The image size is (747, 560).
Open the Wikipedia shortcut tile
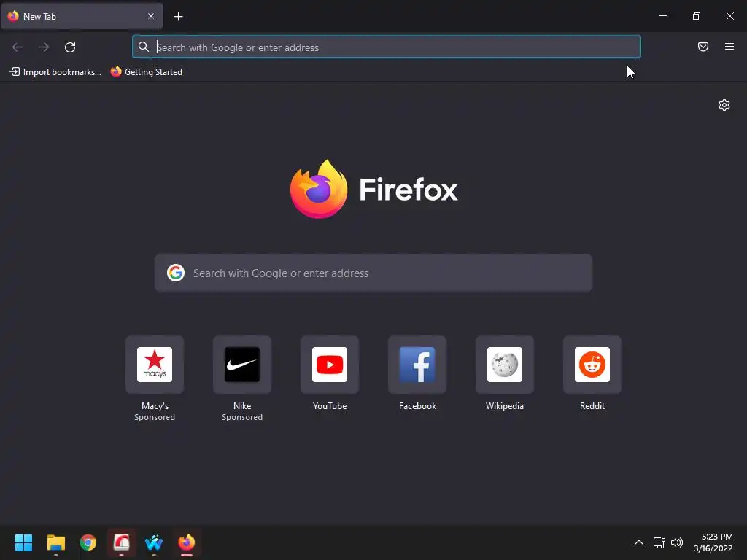coord(505,365)
